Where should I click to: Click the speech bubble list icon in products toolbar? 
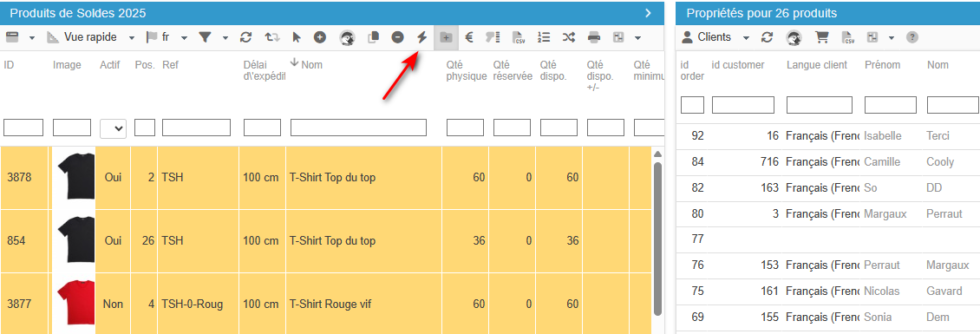(493, 37)
